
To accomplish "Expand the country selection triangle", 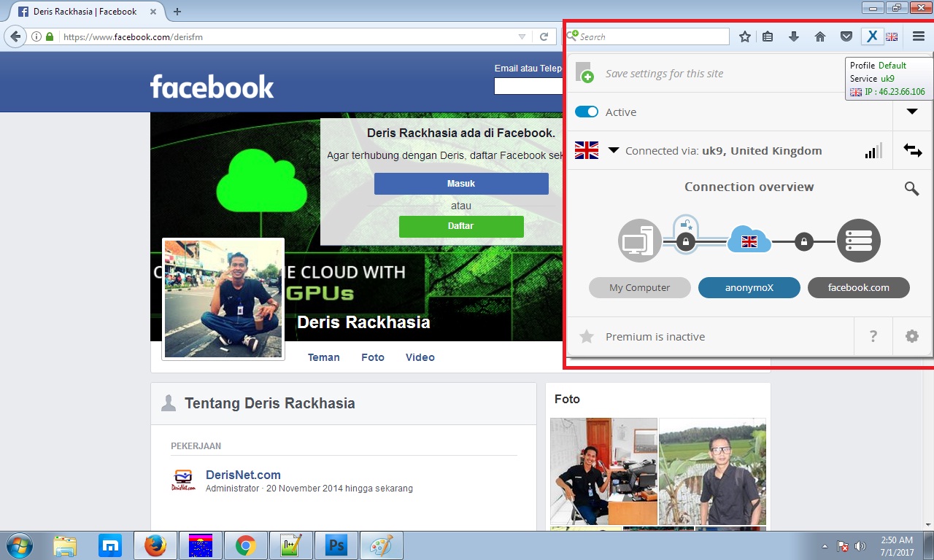I will [614, 150].
